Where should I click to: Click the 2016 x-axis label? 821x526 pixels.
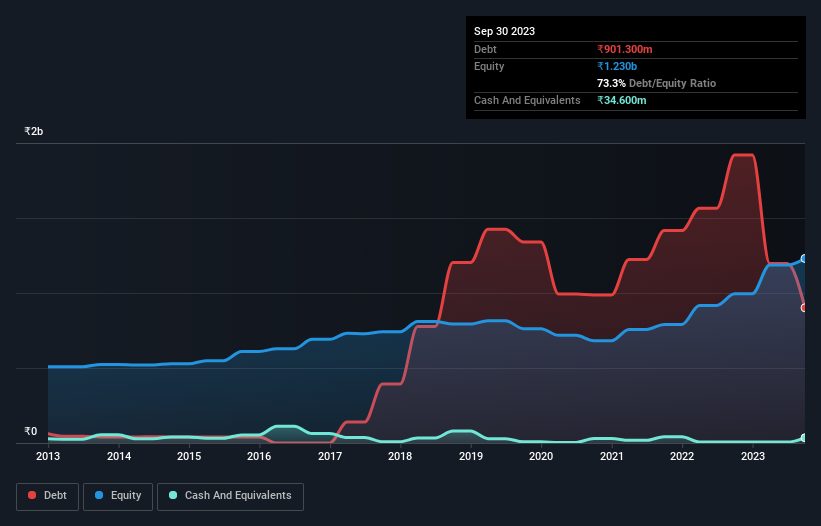click(x=259, y=456)
